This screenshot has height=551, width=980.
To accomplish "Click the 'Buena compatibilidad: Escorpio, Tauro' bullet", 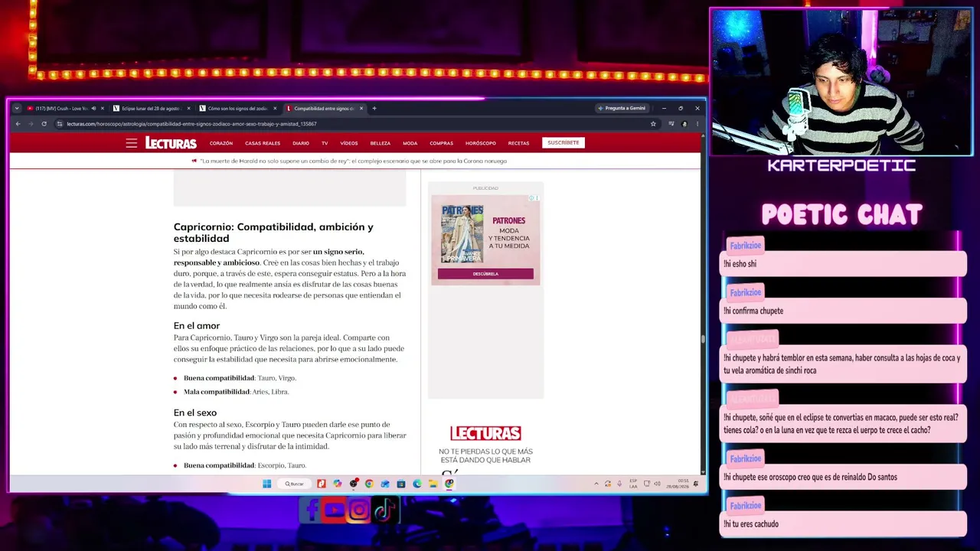I will pyautogui.click(x=245, y=465).
